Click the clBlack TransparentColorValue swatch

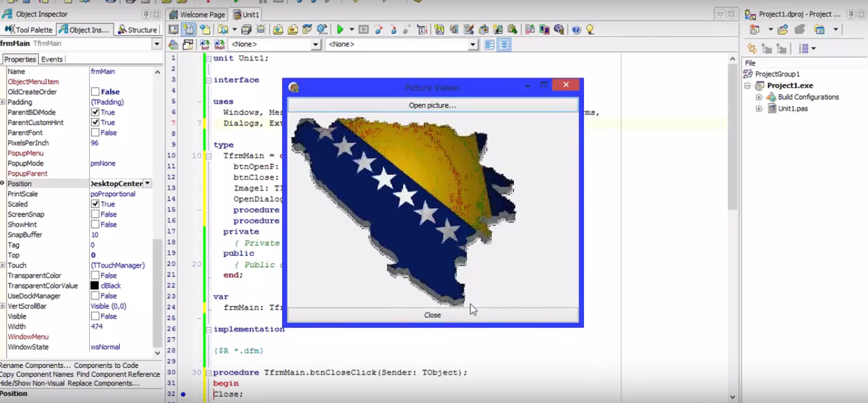[95, 286]
